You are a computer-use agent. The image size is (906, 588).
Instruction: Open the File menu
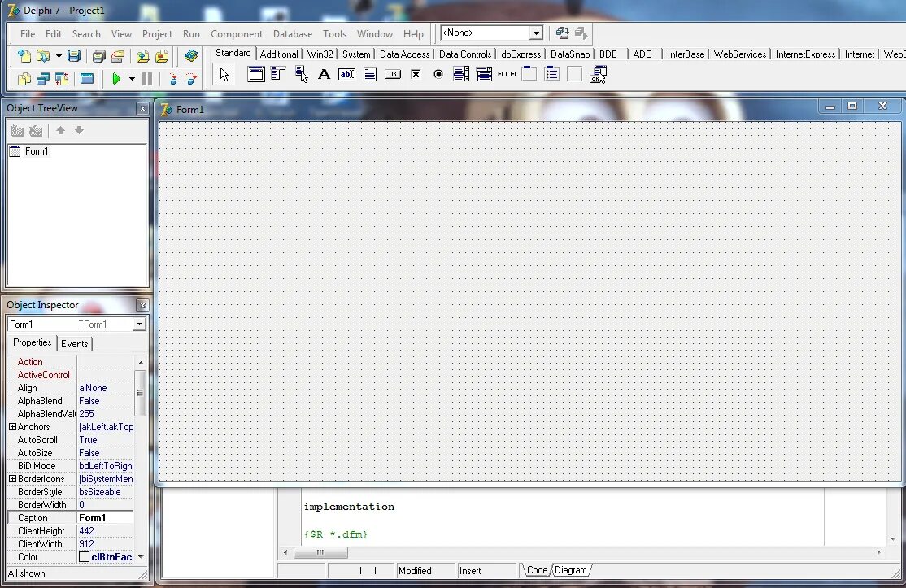click(27, 34)
